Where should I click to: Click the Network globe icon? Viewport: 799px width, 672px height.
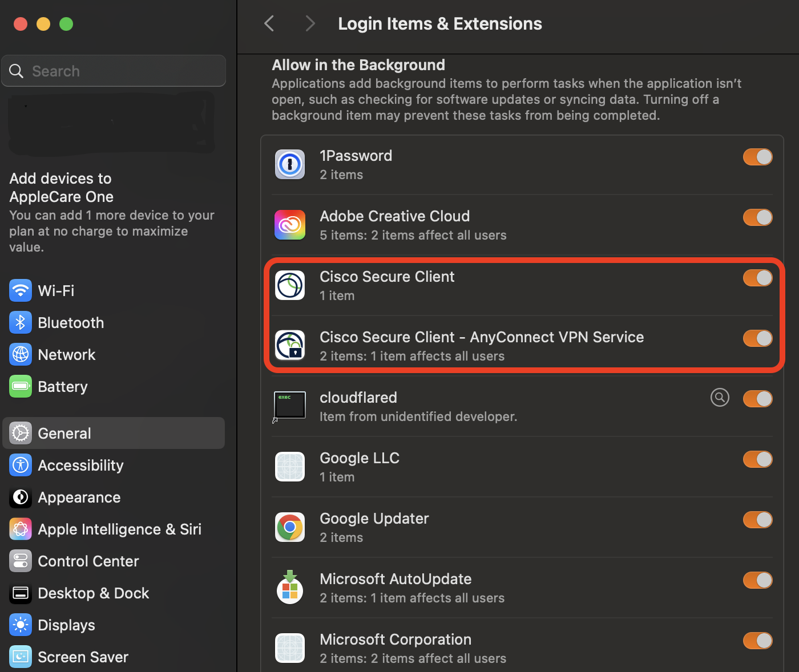pyautogui.click(x=21, y=354)
